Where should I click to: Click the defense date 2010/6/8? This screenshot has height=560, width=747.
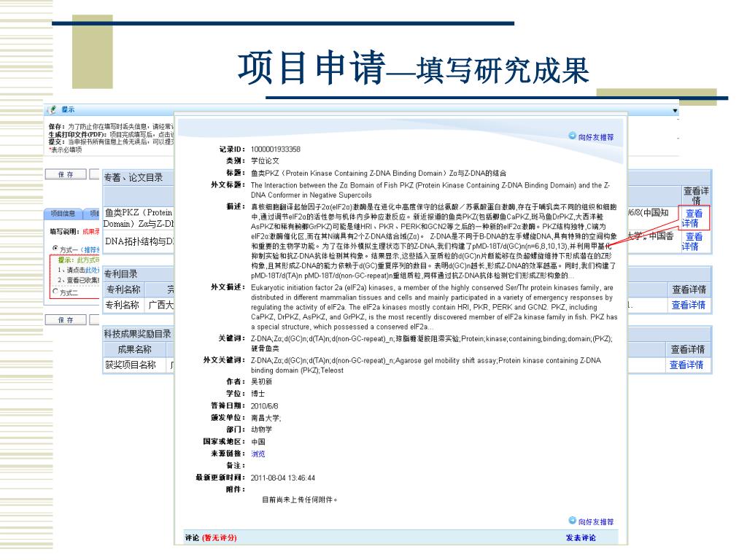click(x=264, y=405)
